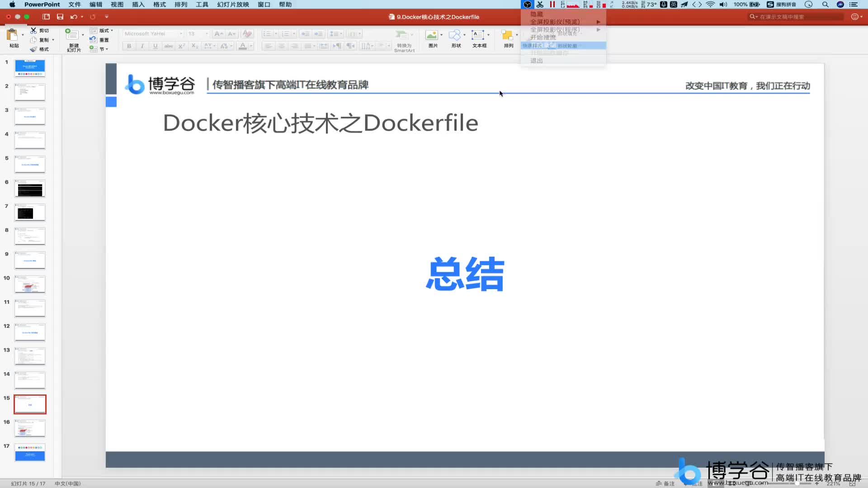
Task: Toggle Italic formatting
Action: coord(142,46)
